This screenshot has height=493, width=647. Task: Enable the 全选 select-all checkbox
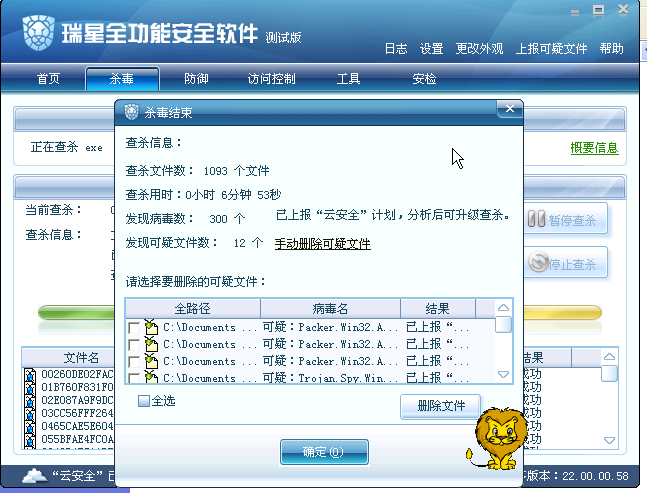144,401
